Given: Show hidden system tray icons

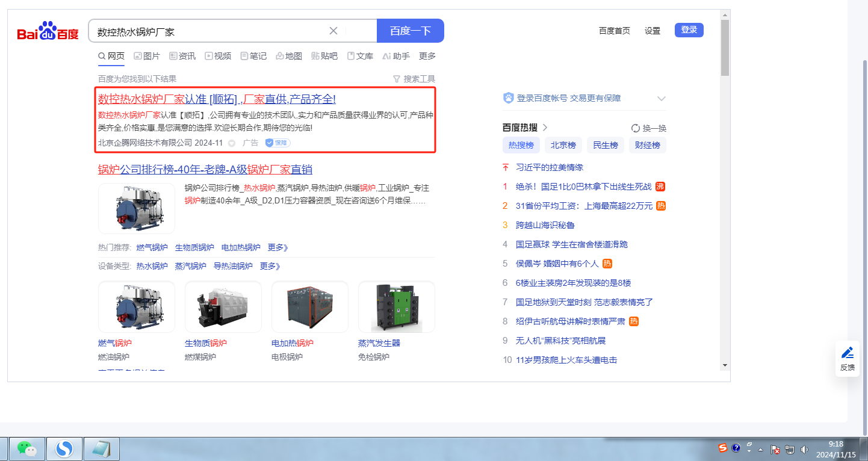Looking at the screenshot, I should coord(761,449).
